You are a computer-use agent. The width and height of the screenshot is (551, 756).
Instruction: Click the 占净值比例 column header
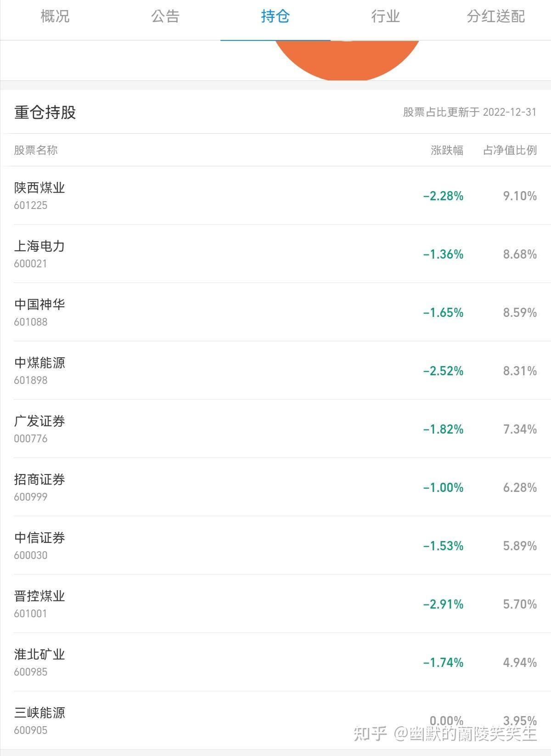(510, 150)
